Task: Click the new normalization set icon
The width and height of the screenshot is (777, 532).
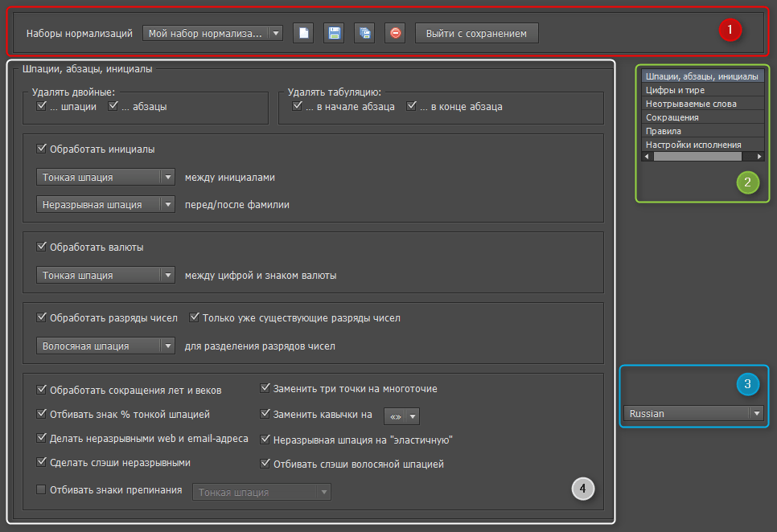Action: point(303,33)
